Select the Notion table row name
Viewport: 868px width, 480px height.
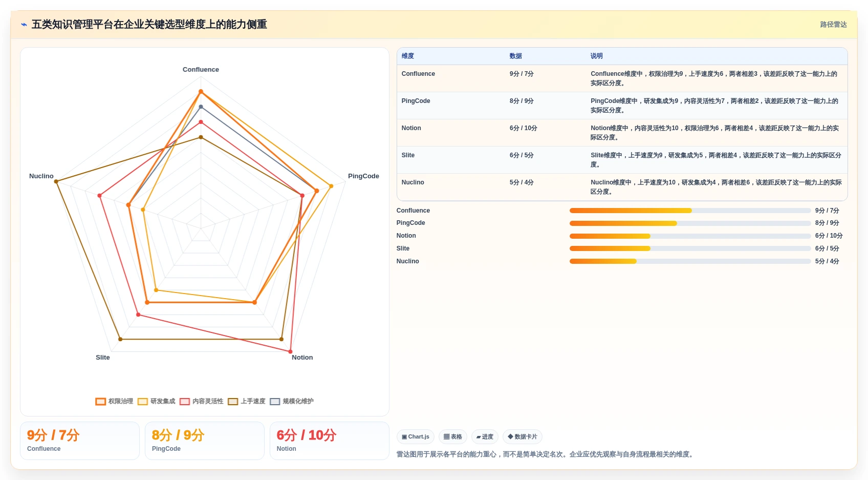tap(411, 128)
